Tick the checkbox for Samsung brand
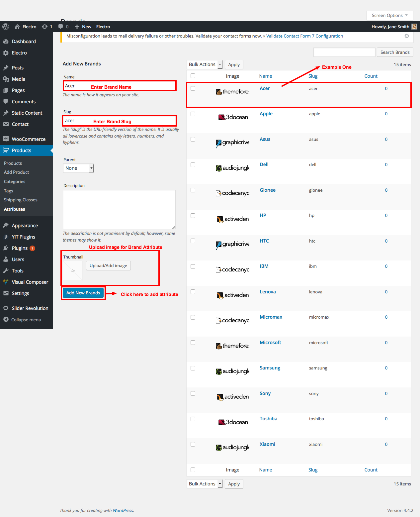This screenshot has width=420, height=517. [193, 368]
